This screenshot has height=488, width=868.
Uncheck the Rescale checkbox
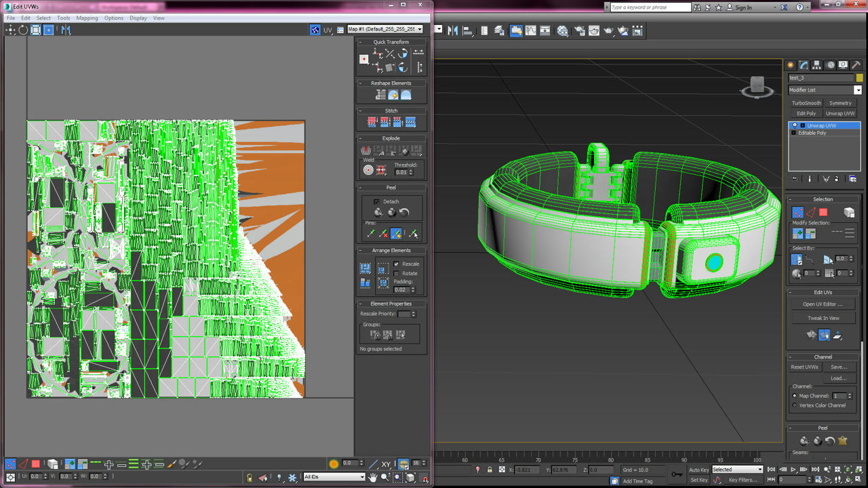pyautogui.click(x=397, y=264)
